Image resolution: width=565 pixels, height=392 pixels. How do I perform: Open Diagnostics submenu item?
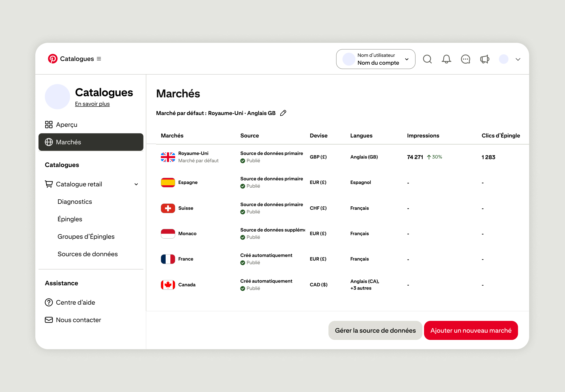75,202
